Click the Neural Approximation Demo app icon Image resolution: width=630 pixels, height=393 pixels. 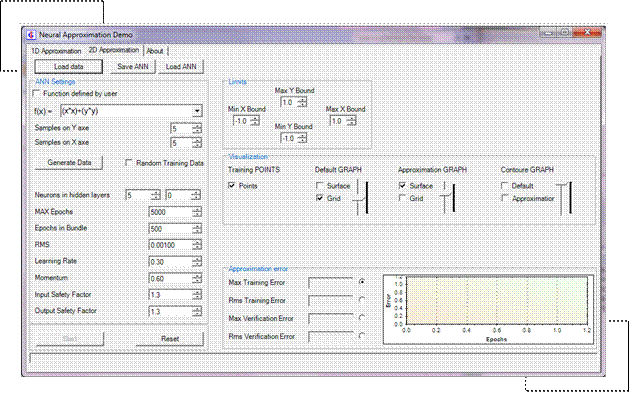[x=31, y=35]
